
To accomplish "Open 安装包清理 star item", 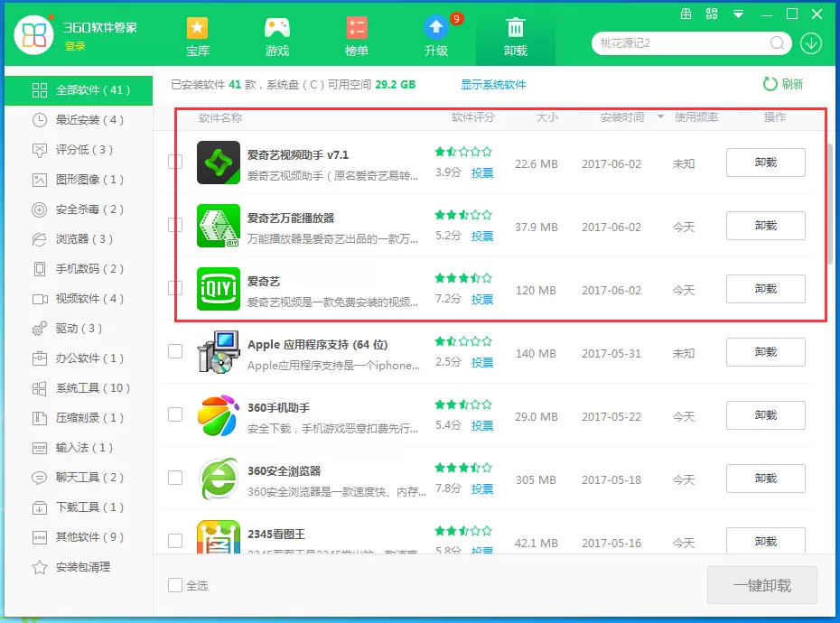I will coord(79,567).
